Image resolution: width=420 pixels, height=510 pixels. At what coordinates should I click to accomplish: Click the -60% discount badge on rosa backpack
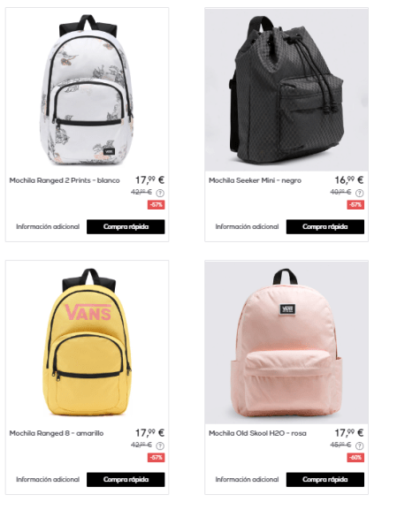(355, 458)
